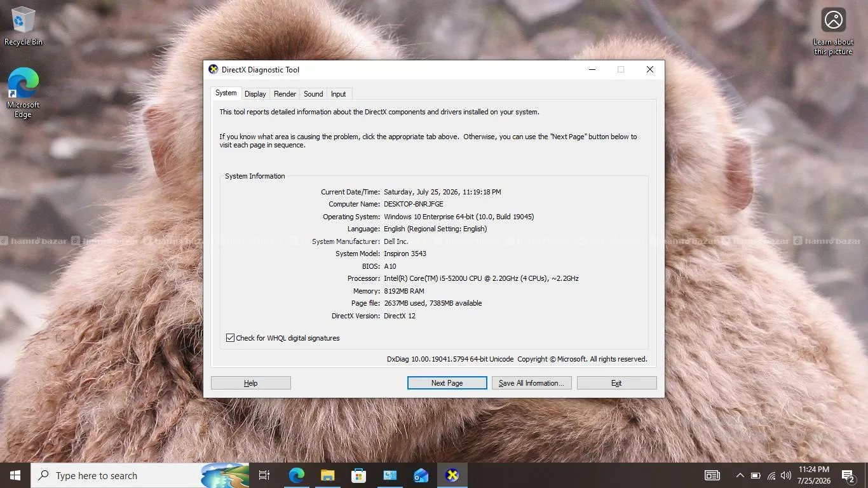Open the Microsoft Edge desktop shortcut
This screenshot has width=868, height=488.
tap(24, 92)
